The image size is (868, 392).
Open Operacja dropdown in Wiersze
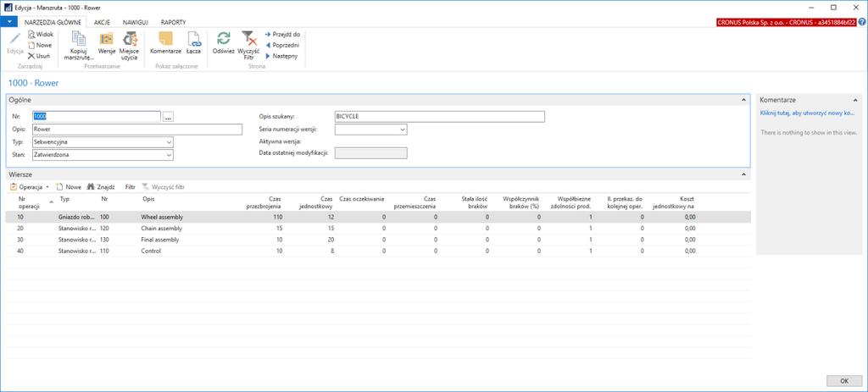pos(30,187)
